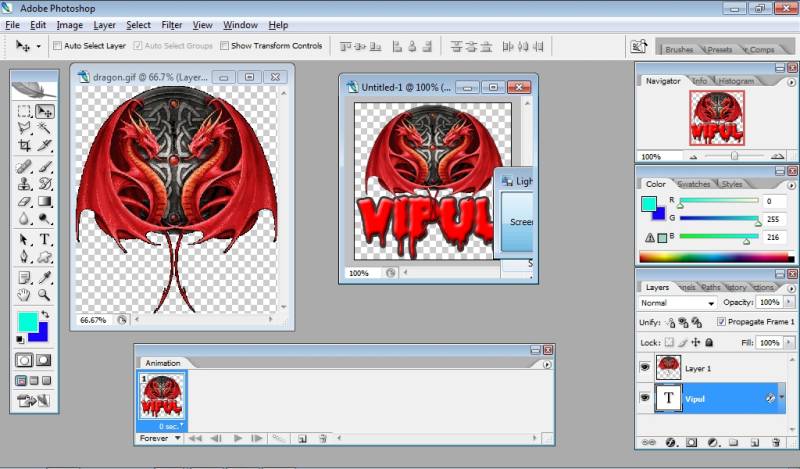Viewport: 800px width, 469px height.
Task: Toggle Lock transparent pixels
Action: point(669,342)
